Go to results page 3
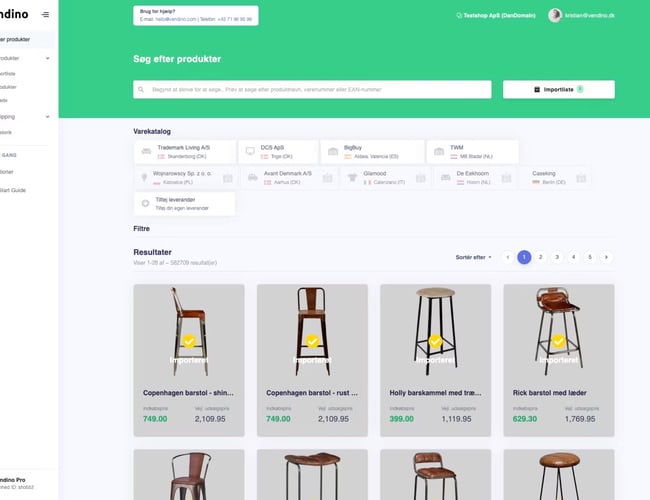This screenshot has height=500, width=650. coord(557,257)
